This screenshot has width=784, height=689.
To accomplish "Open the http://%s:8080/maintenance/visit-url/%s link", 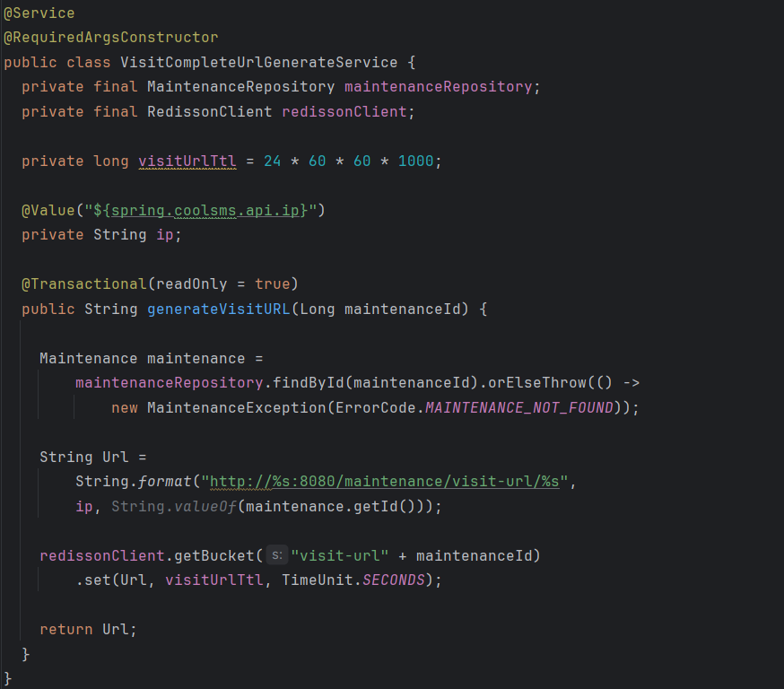I will tap(384, 482).
